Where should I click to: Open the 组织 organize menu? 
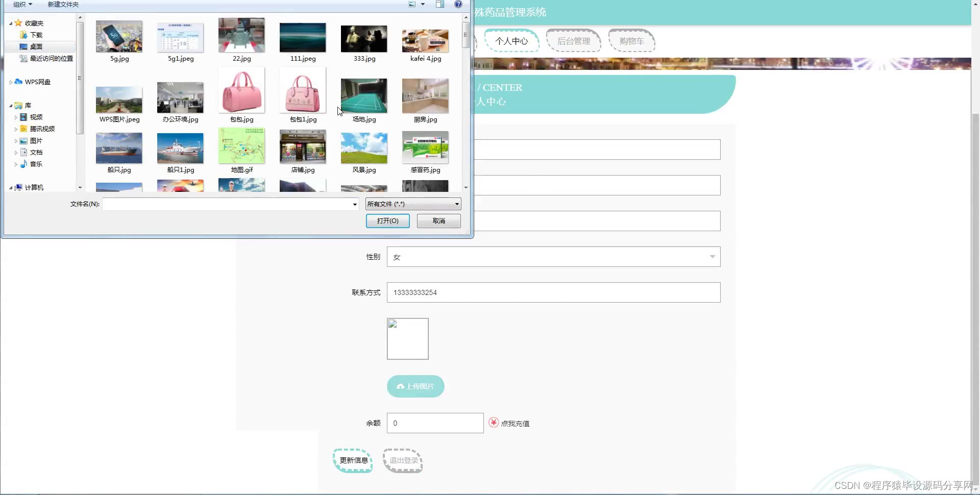tap(22, 4)
